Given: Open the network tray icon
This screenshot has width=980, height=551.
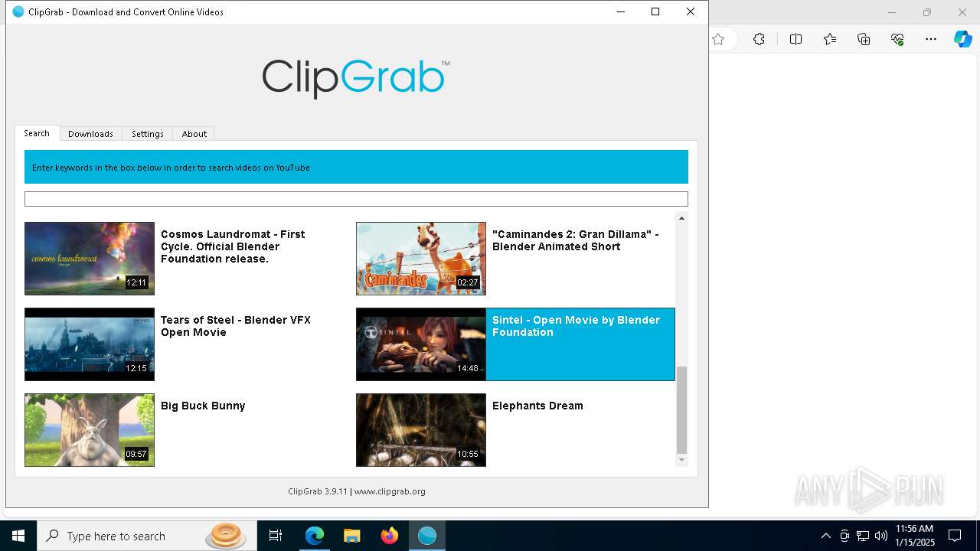Looking at the screenshot, I should tap(863, 536).
